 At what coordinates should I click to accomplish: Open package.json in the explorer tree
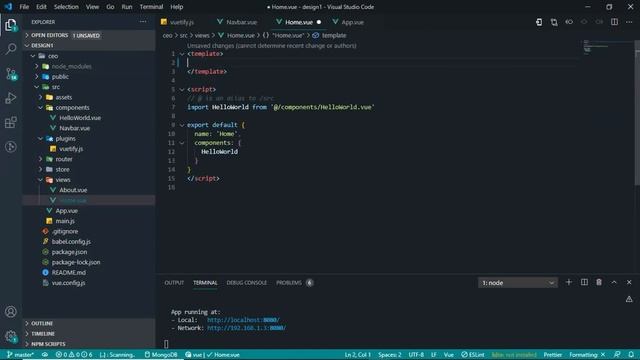coord(69,251)
